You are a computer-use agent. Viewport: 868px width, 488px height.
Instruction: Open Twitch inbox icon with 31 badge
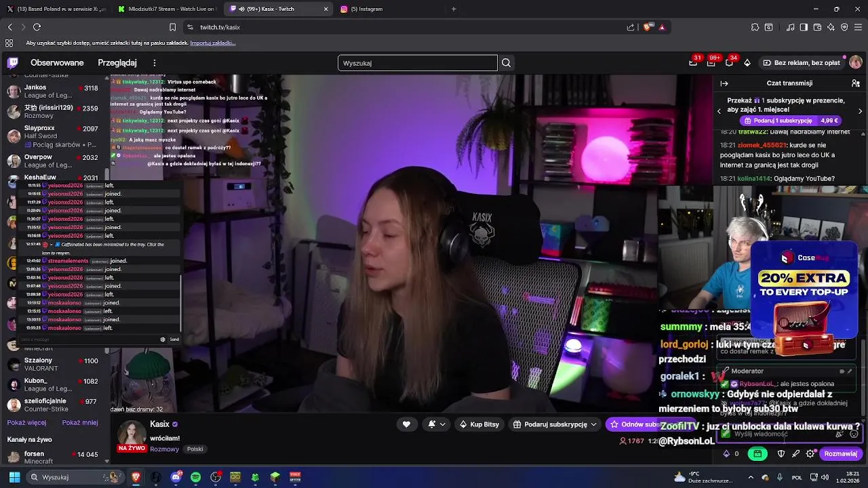click(693, 63)
